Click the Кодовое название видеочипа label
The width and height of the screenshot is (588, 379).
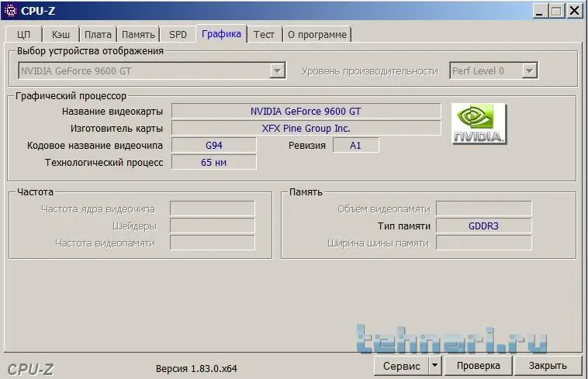(95, 145)
